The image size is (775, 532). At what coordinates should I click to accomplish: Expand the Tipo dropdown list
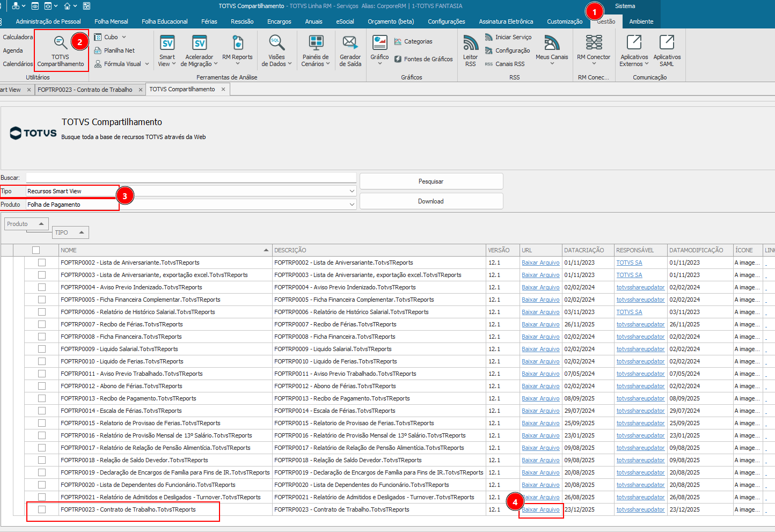352,191
